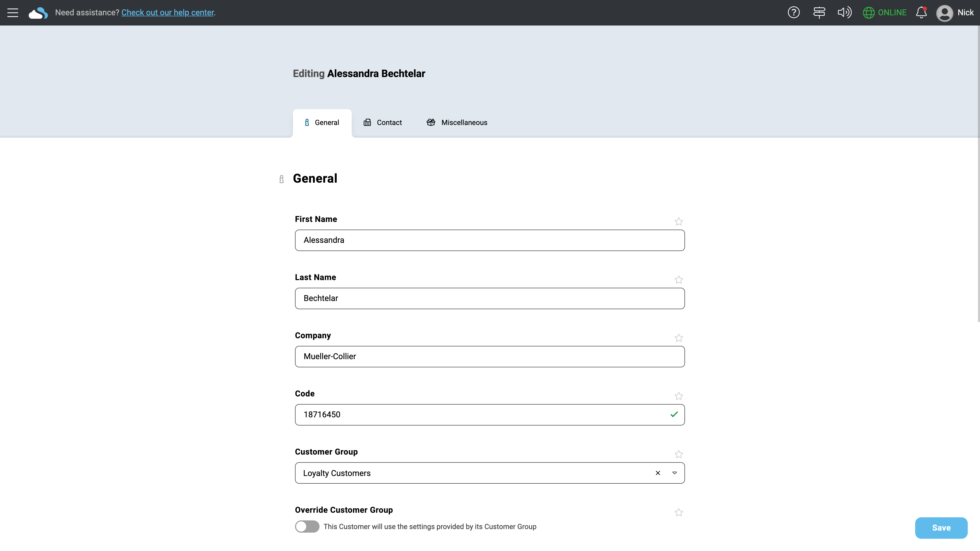Open Nick user account menu

pyautogui.click(x=954, y=12)
